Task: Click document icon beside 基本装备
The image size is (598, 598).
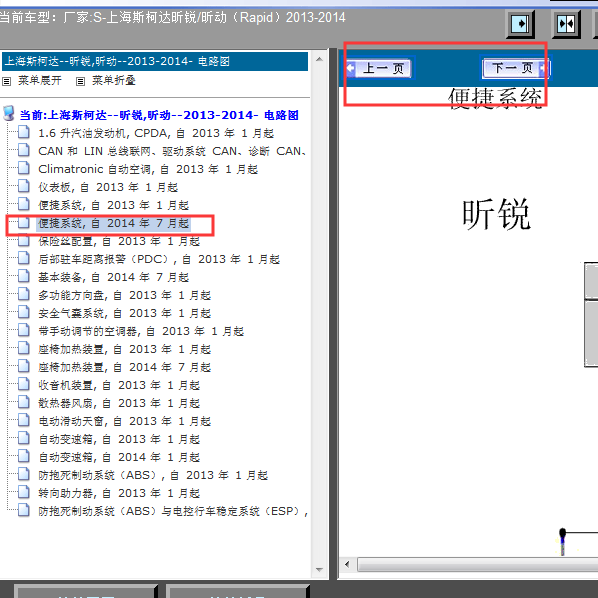Action: pyautogui.click(x=24, y=275)
